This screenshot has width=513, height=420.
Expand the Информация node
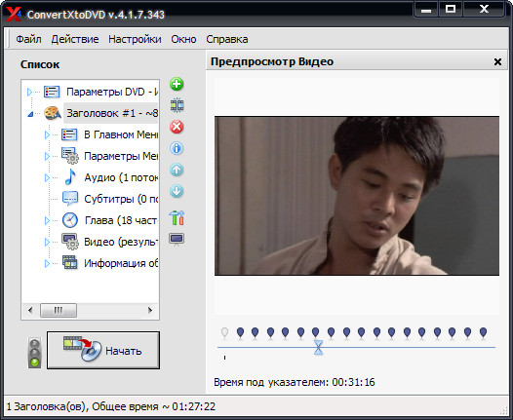tap(47, 263)
